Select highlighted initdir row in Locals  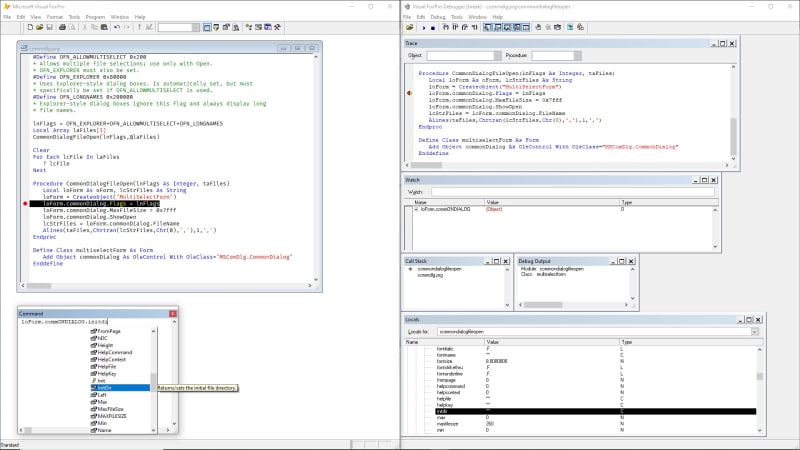595,411
